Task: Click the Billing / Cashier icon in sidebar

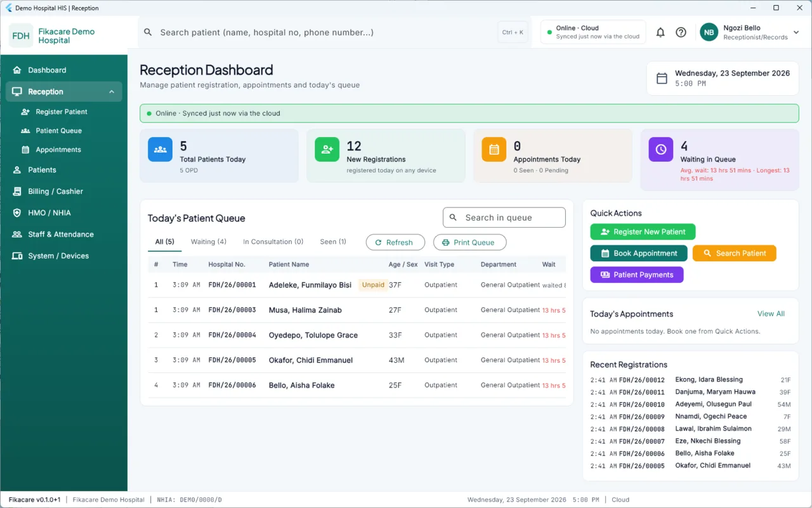Action: click(17, 192)
